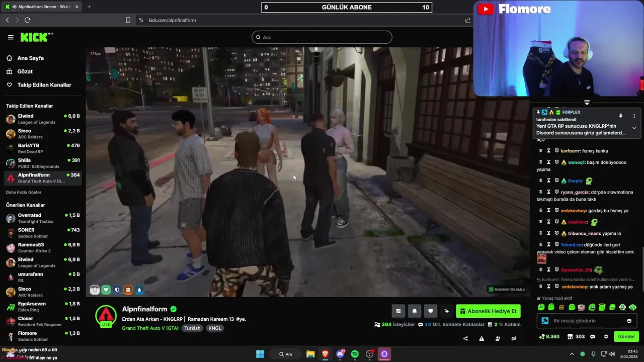
Task: Open the Kick hamburger menu
Action: point(11,37)
